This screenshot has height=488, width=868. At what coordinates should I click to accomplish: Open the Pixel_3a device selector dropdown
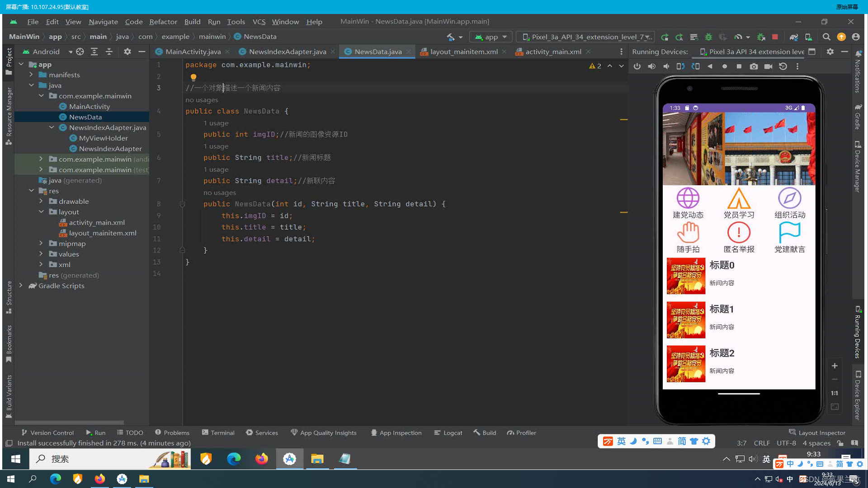click(585, 37)
